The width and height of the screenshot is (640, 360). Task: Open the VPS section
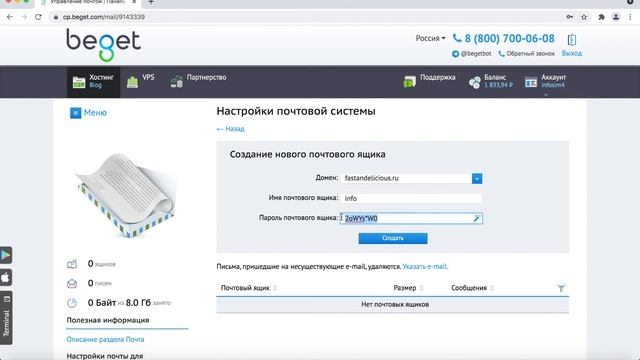[x=141, y=81]
